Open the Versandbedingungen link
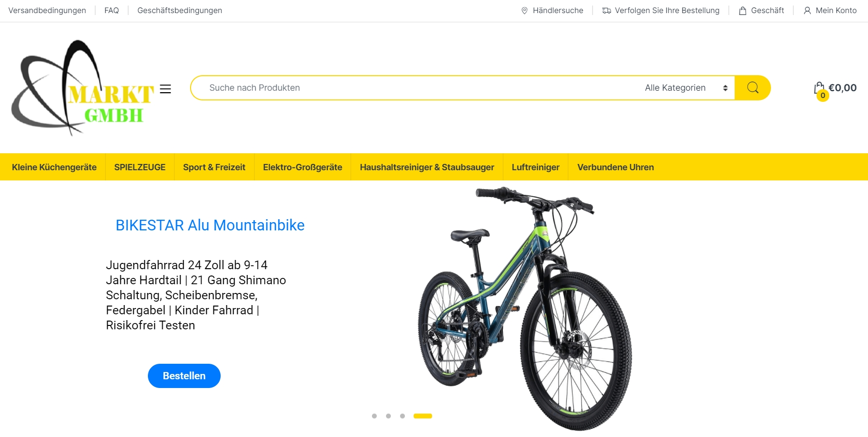This screenshot has height=437, width=868. 47,11
